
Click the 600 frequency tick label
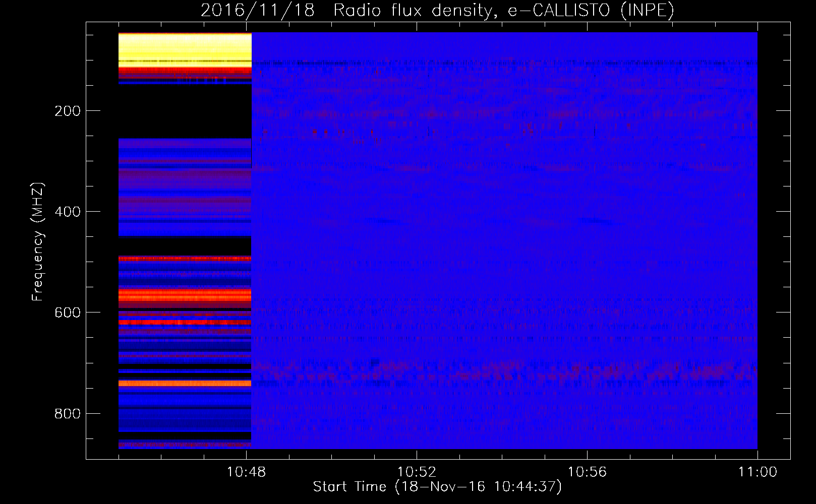point(68,312)
